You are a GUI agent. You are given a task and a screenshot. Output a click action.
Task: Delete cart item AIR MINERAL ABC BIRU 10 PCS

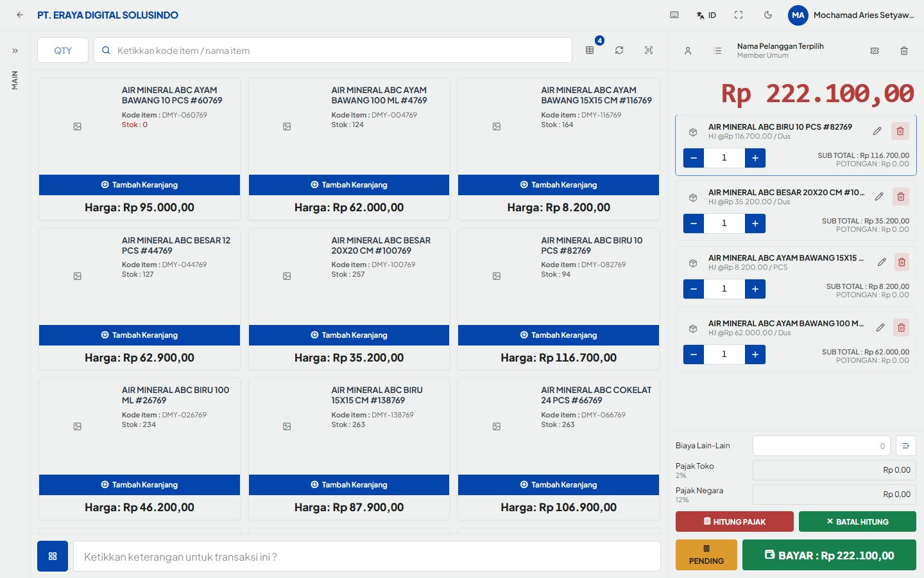tap(900, 131)
